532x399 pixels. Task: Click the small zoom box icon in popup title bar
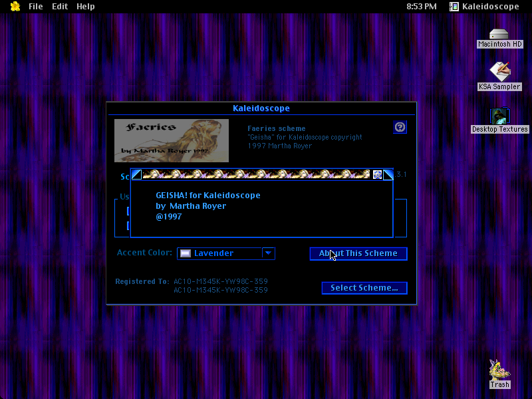pyautogui.click(x=377, y=175)
